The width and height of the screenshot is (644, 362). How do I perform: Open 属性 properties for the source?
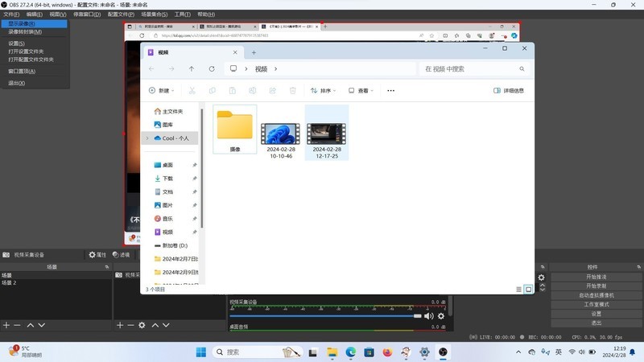point(97,255)
